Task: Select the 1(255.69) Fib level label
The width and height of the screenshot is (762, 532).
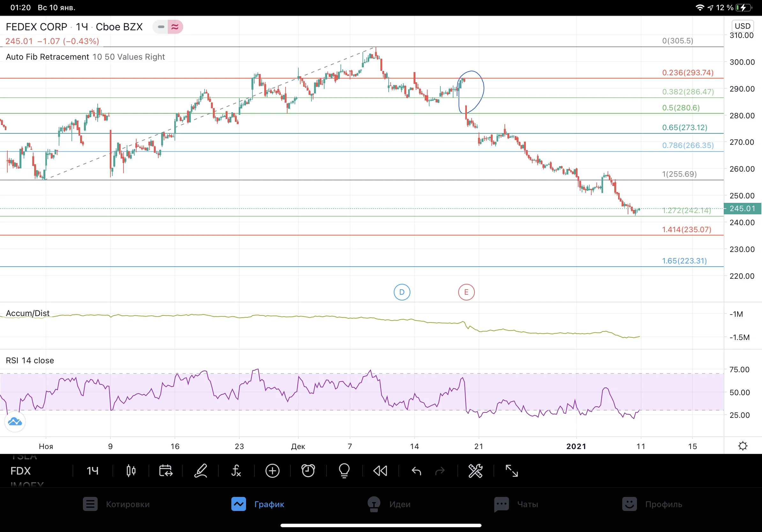Action: (679, 174)
